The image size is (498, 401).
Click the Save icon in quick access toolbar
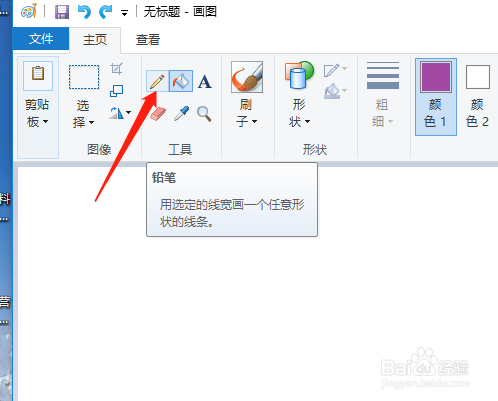coord(62,12)
